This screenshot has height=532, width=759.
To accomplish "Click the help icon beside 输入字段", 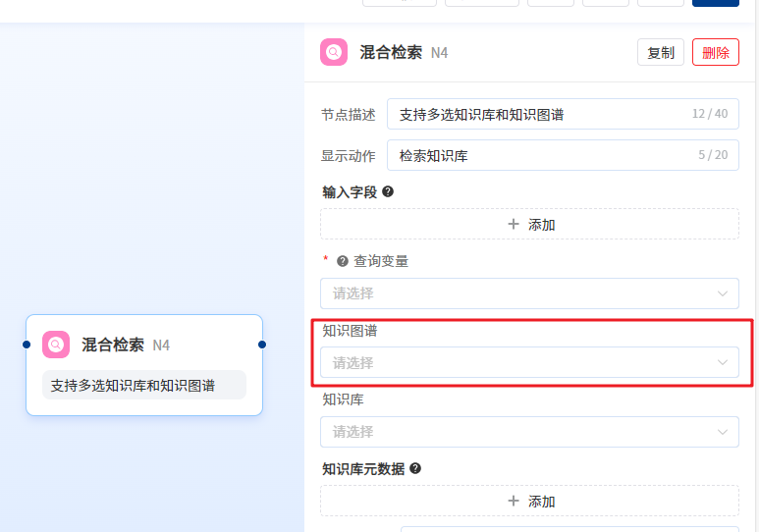I will (388, 191).
